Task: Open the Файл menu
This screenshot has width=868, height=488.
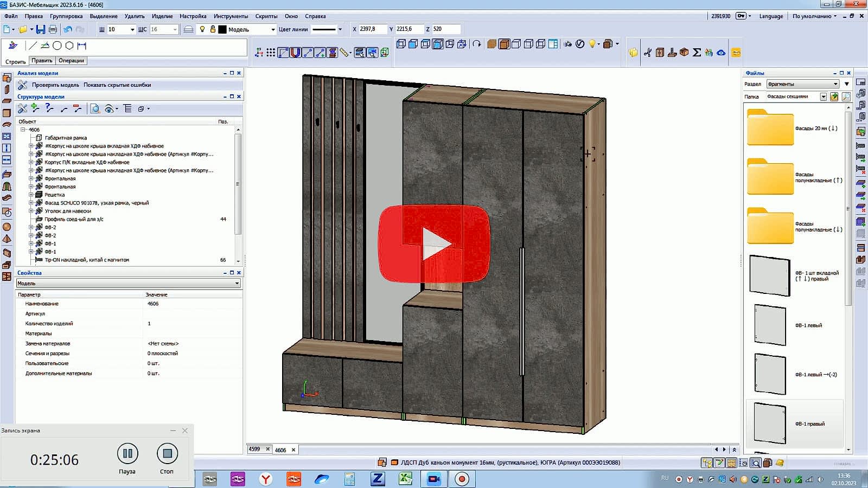Action: point(11,16)
